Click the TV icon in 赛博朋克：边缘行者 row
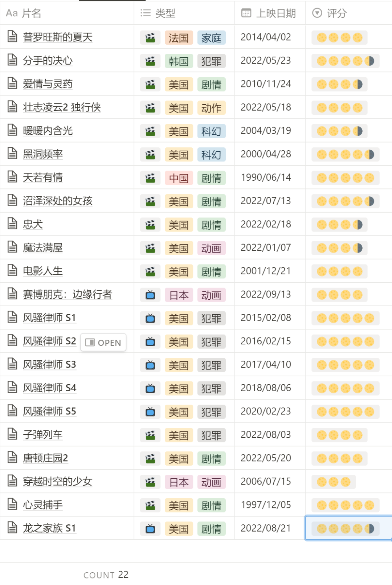The width and height of the screenshot is (392, 585). (150, 295)
